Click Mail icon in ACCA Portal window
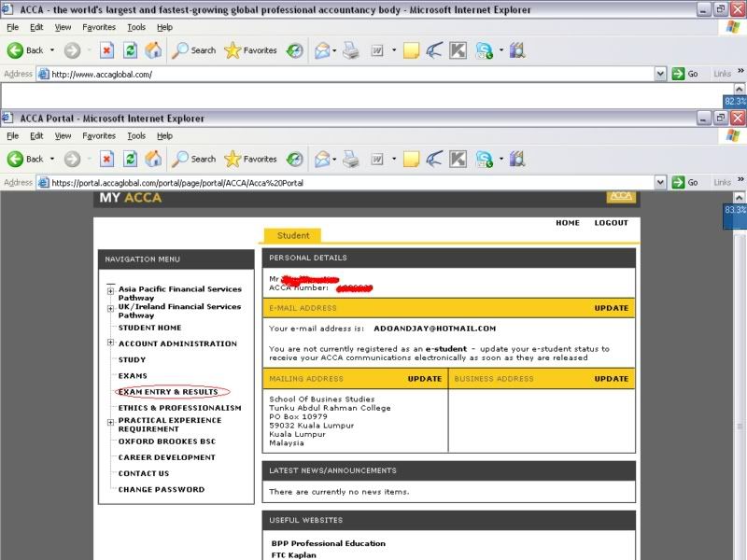Screen dimensions: 747x560 click(x=322, y=159)
